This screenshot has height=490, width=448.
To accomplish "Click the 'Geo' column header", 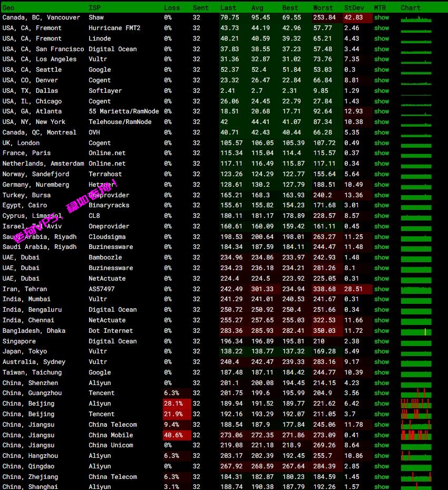I will (8, 8).
